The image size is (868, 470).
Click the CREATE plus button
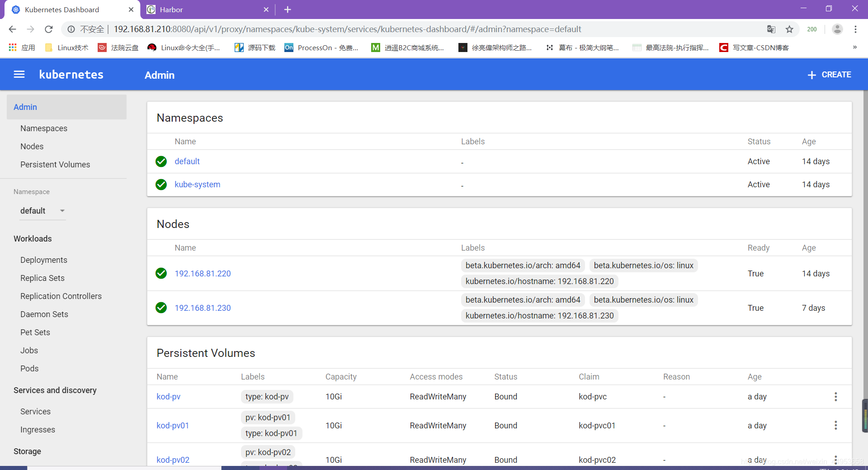(829, 75)
